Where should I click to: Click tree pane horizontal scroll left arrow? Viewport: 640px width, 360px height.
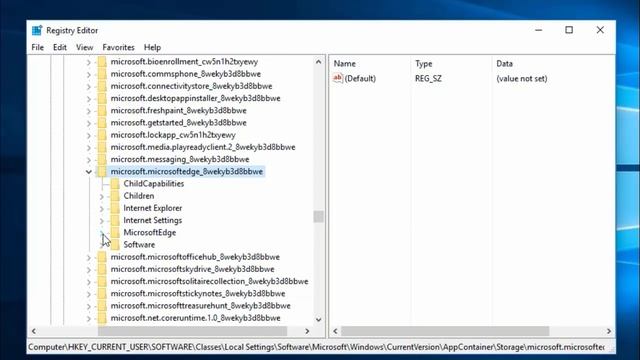pyautogui.click(x=34, y=331)
